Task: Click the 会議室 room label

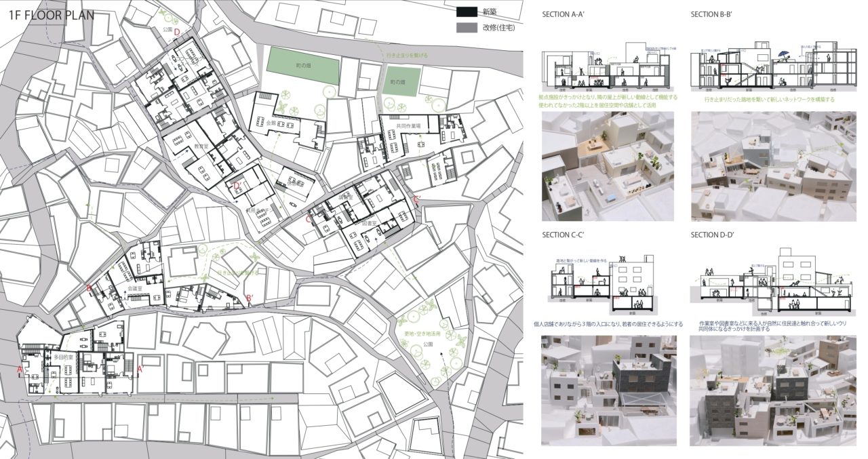Action: coord(137,287)
